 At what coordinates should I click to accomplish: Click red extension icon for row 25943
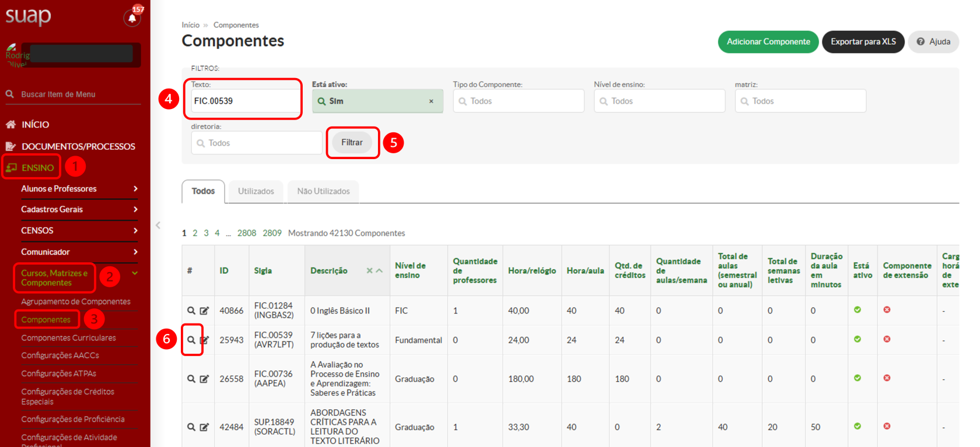tap(887, 339)
